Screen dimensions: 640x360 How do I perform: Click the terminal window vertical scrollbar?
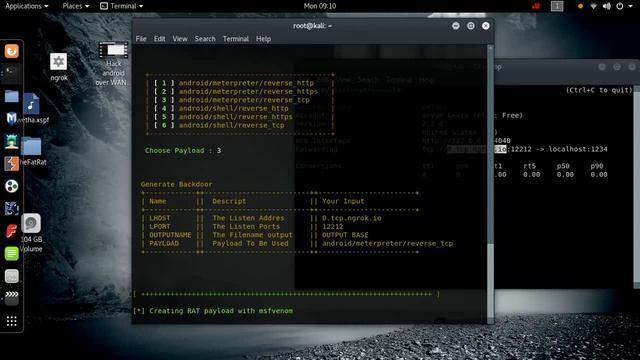(490, 184)
